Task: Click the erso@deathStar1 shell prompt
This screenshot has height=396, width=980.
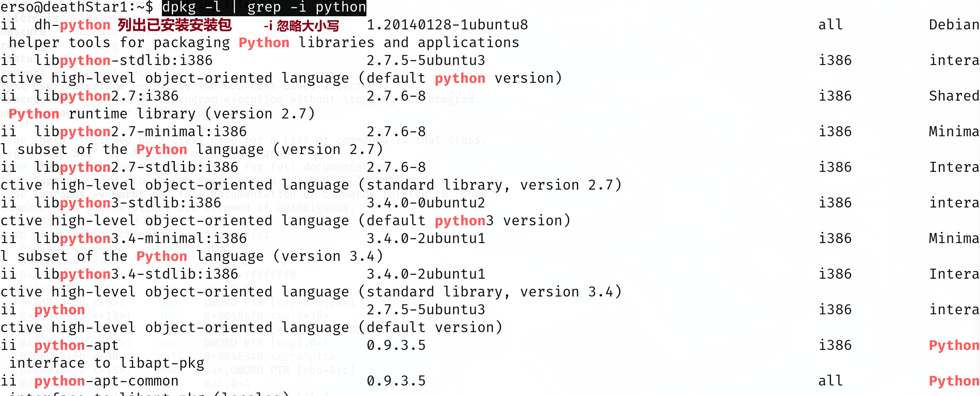Action: [x=77, y=8]
